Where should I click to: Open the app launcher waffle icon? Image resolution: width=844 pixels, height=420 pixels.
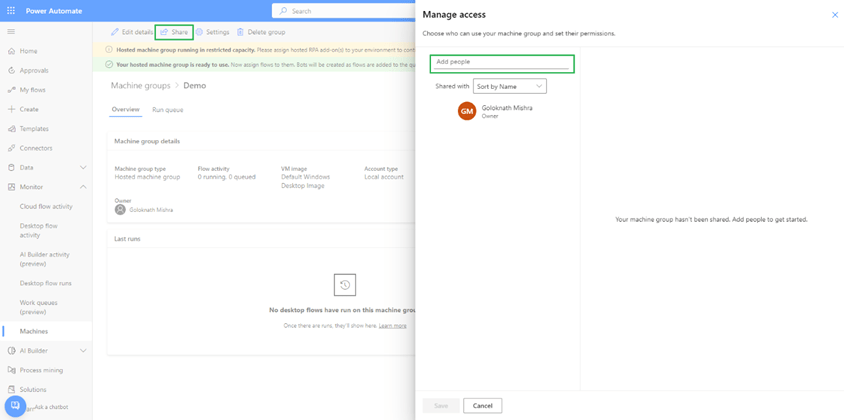pos(11,11)
